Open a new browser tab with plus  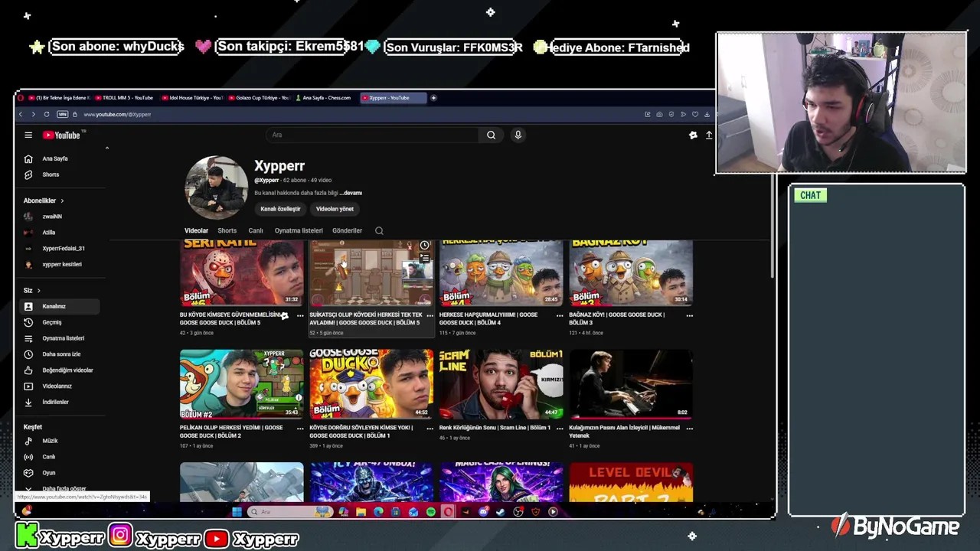(x=433, y=98)
